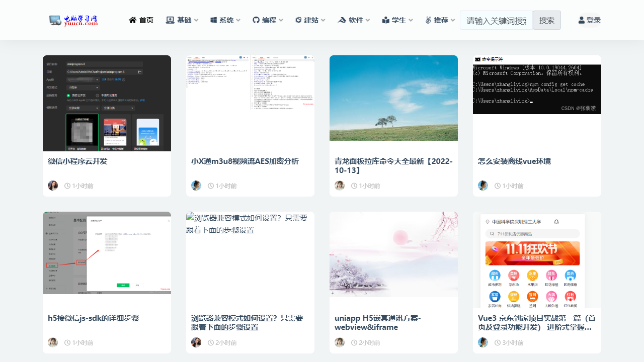Screen dimensions: 644x362
Task: Open the article 怎么安装离线vue环境
Action: click(x=514, y=161)
